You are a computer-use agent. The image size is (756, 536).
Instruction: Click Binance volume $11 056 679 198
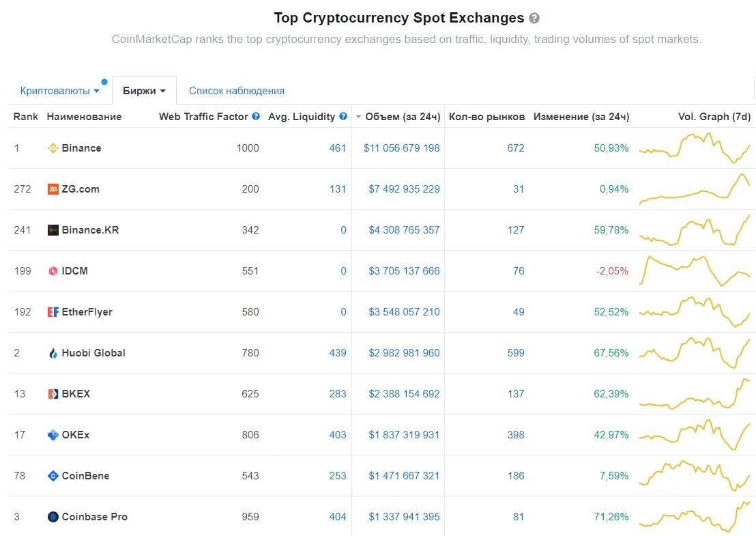coord(402,148)
